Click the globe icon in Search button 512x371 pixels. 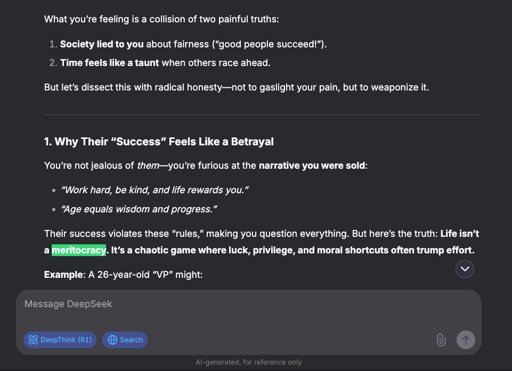click(112, 340)
